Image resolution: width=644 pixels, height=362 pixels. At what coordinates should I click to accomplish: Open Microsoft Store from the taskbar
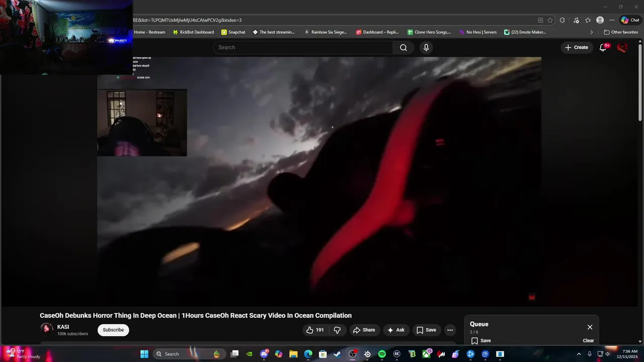pos(323,354)
